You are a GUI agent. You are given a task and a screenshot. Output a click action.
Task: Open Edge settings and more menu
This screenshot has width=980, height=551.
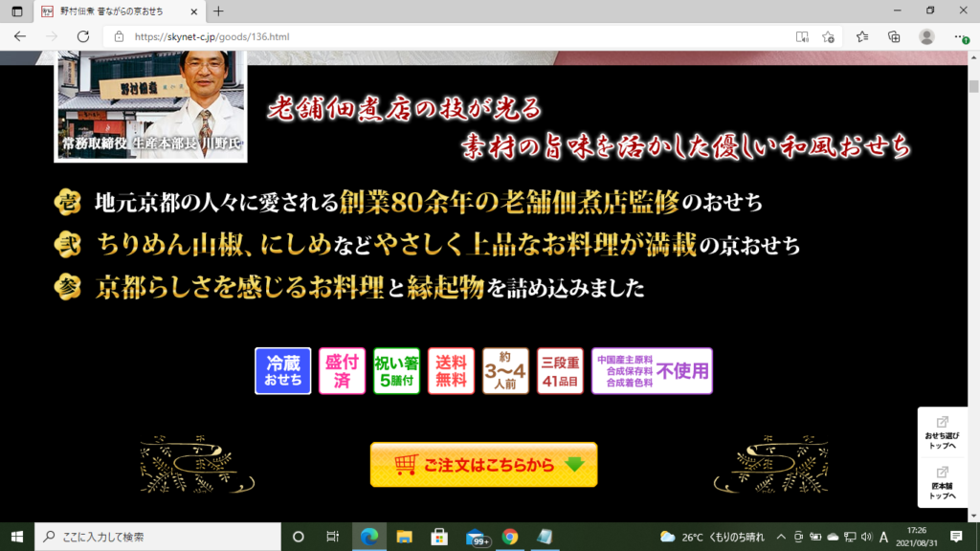tap(960, 37)
